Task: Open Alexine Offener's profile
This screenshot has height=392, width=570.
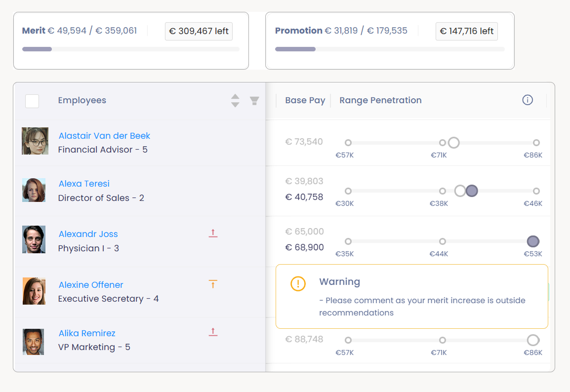Action: 90,285
